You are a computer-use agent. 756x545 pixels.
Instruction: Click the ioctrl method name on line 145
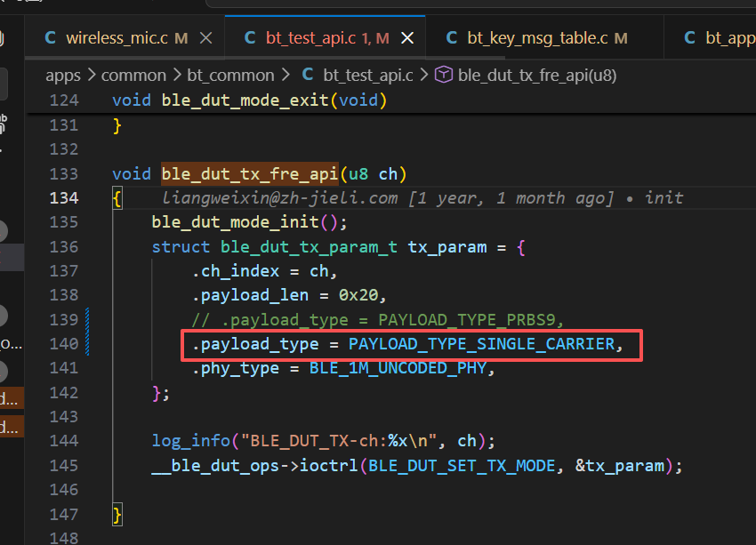coord(329,466)
